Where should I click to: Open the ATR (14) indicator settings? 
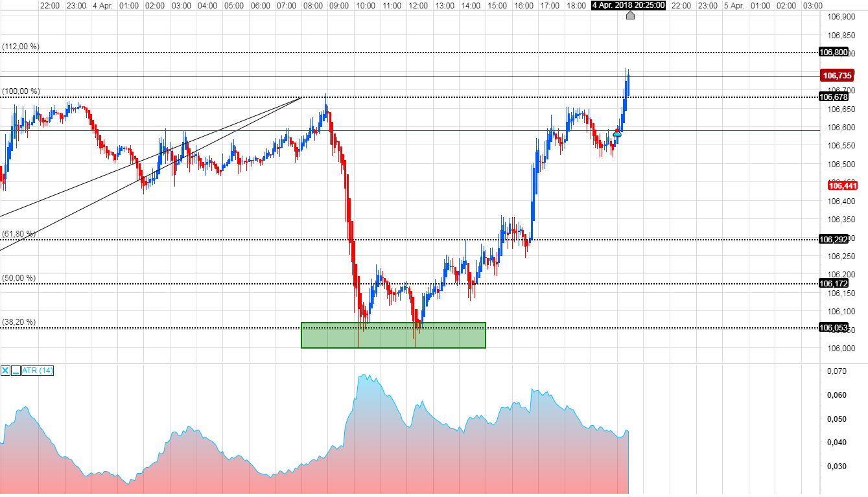point(36,371)
